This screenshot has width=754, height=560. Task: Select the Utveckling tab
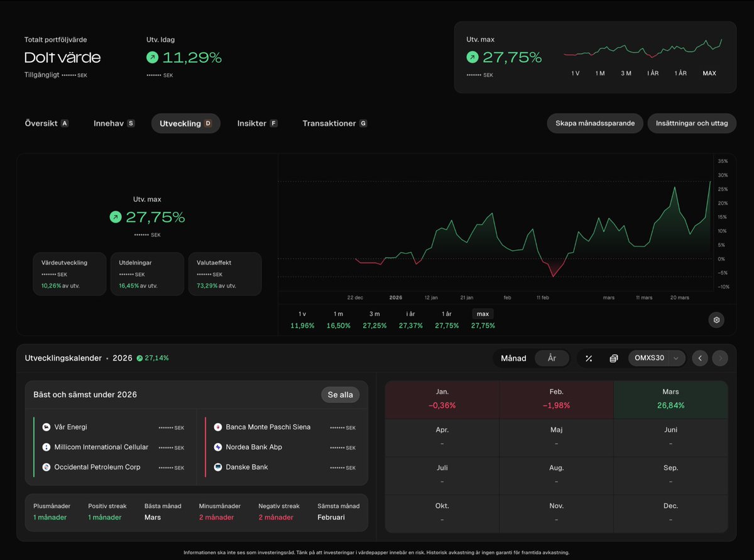(185, 123)
